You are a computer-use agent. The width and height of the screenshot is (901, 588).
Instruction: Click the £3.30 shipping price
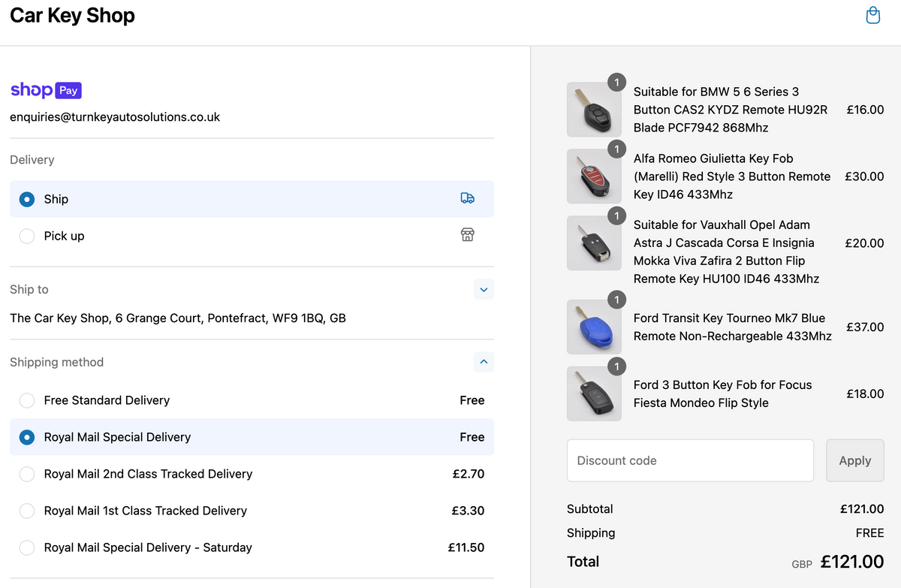coord(468,511)
